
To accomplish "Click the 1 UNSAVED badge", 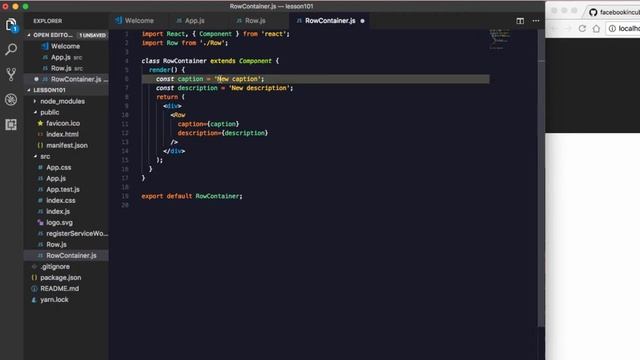I will 93,35.
